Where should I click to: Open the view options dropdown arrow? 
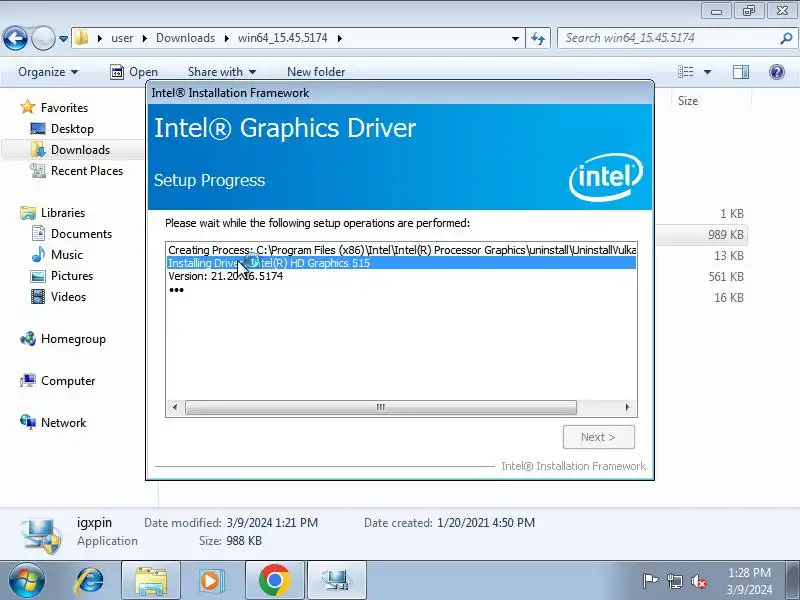707,72
